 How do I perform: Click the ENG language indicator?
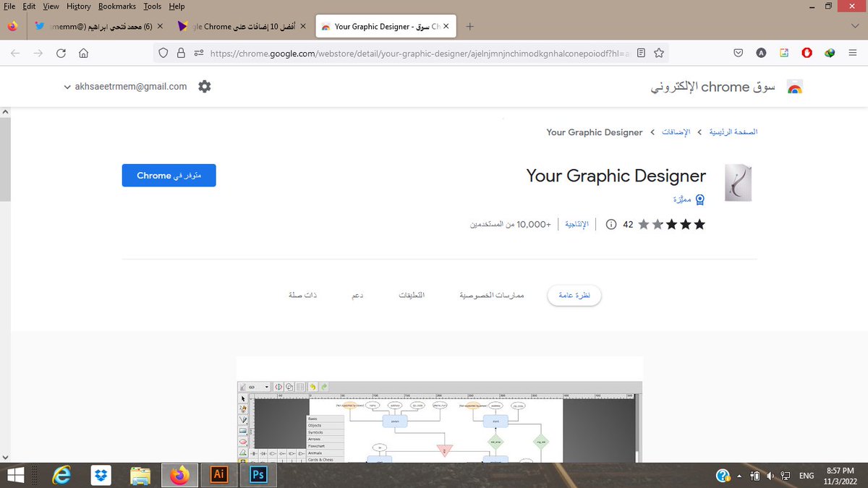[x=806, y=476]
